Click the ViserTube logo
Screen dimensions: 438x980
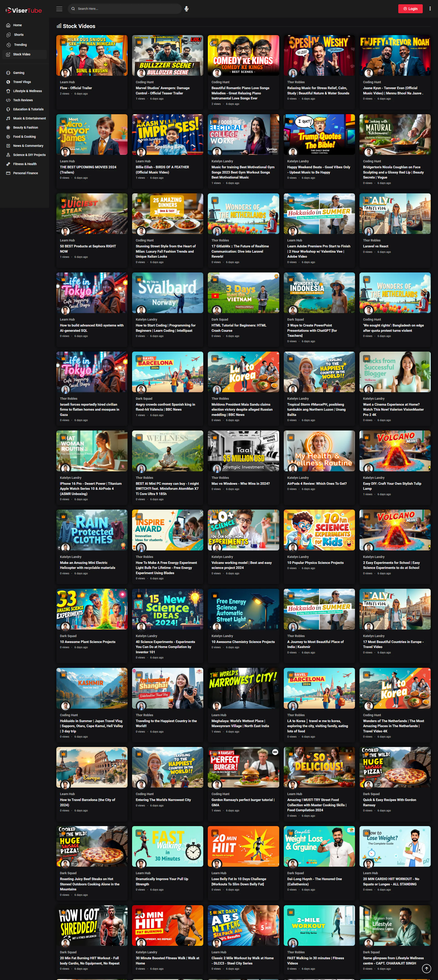(23, 10)
